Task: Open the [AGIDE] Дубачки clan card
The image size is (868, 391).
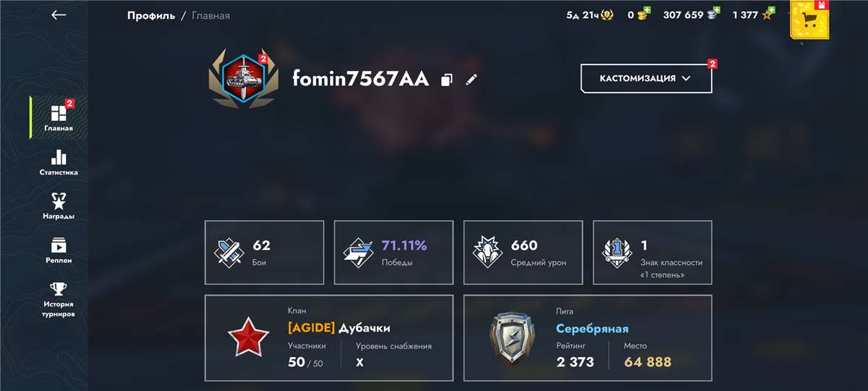Action: (329, 337)
